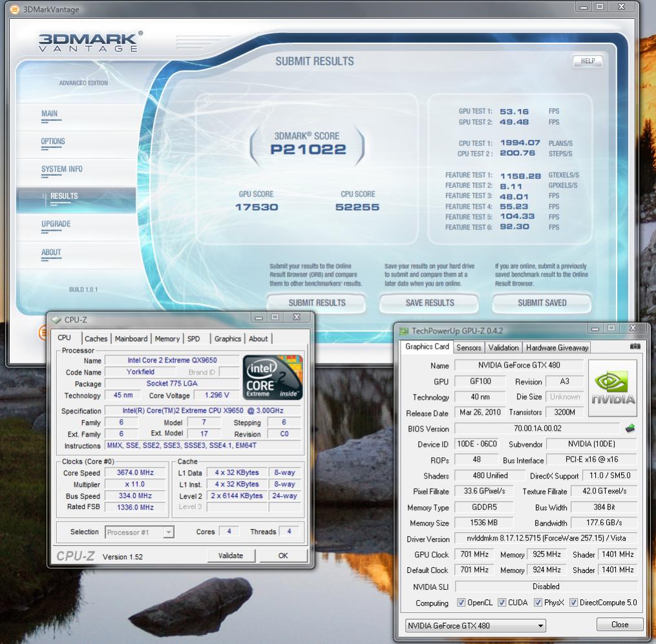Close the CPU-Z window
Screen dimensions: 656x644
297,317
